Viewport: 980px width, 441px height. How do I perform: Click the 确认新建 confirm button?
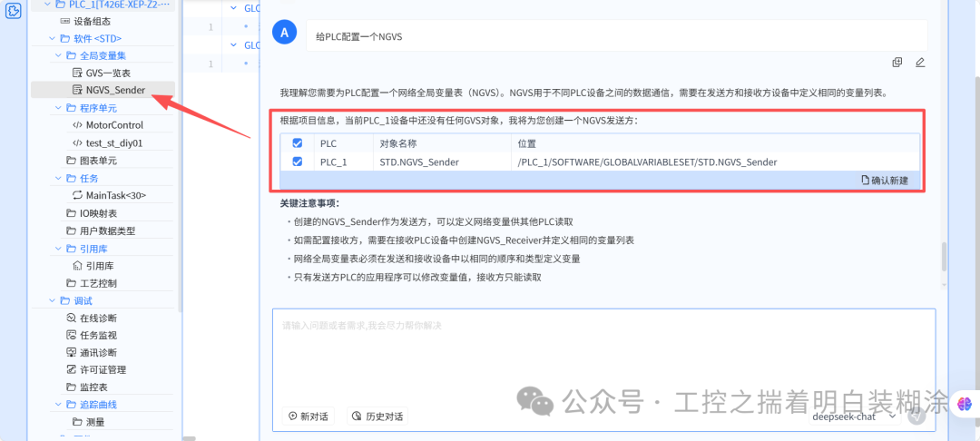885,181
